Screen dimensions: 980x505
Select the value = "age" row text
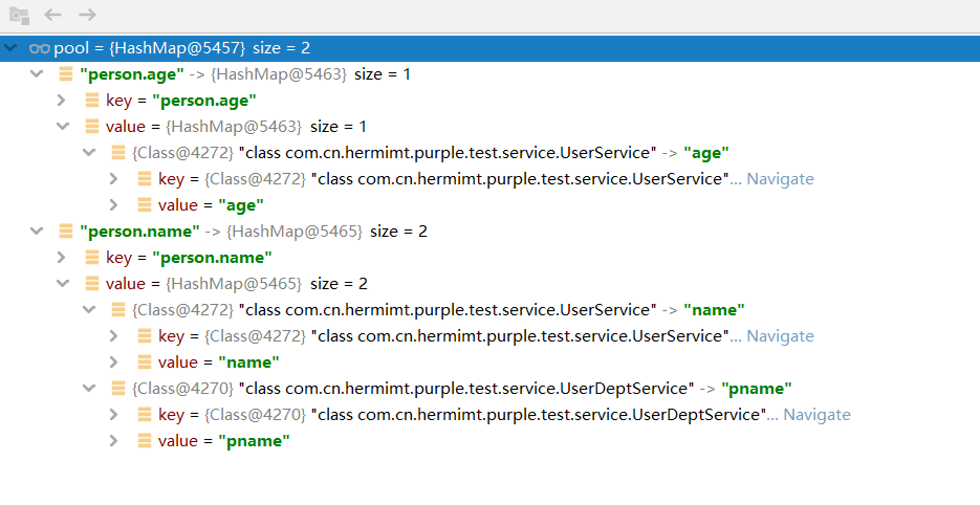click(x=211, y=206)
